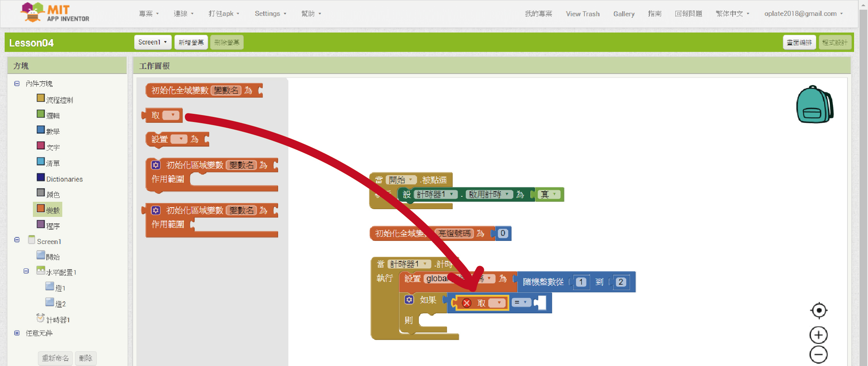The height and width of the screenshot is (366, 868).
Task: Click gear icon on second 初始化區域變數 block
Action: pos(155,210)
